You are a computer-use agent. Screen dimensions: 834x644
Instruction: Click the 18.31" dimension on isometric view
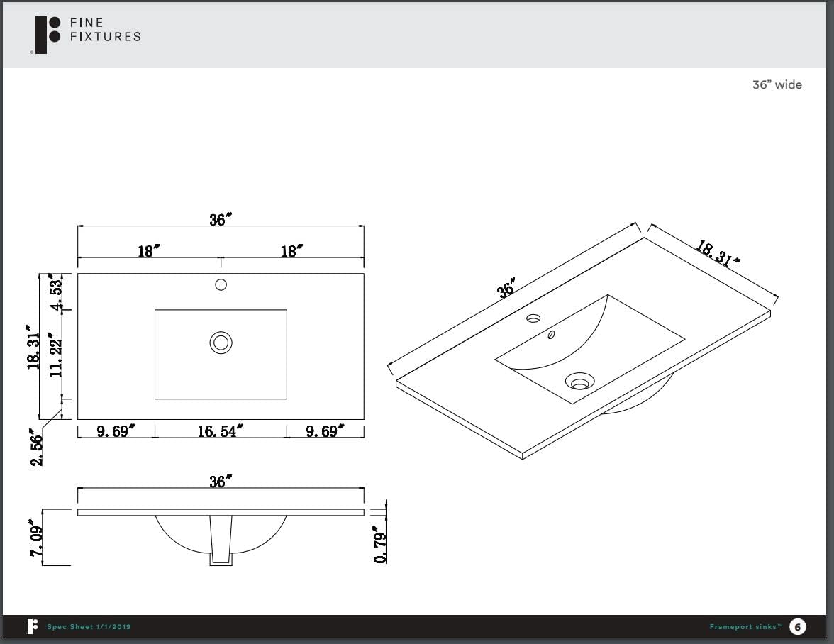(x=718, y=253)
